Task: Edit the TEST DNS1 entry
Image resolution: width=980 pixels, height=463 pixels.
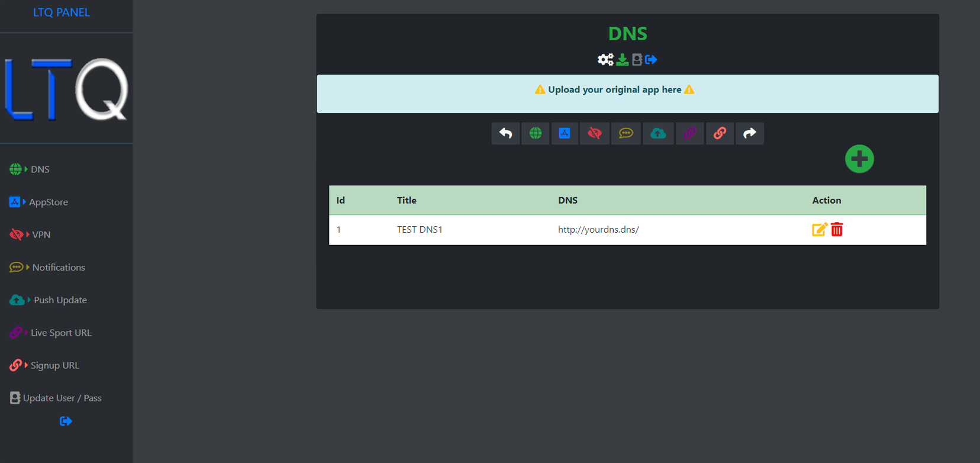Action: pyautogui.click(x=819, y=230)
